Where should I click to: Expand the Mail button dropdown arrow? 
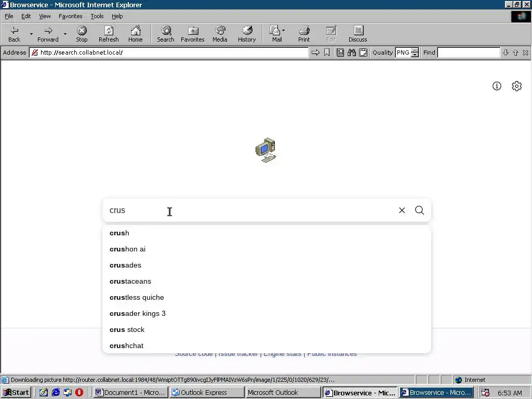coord(283,31)
